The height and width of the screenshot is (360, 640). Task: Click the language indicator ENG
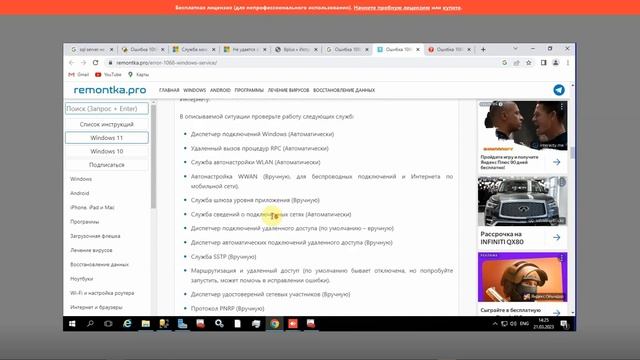pyautogui.click(x=524, y=324)
